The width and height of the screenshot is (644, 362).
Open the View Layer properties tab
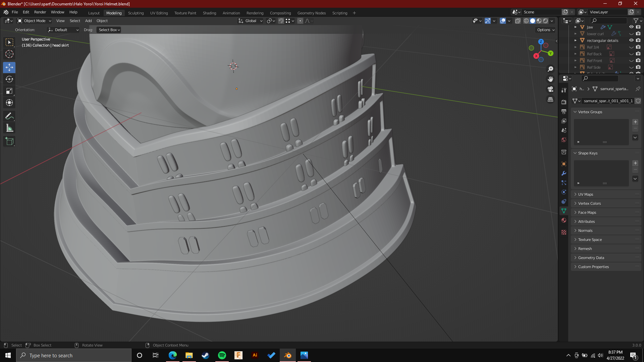(564, 121)
